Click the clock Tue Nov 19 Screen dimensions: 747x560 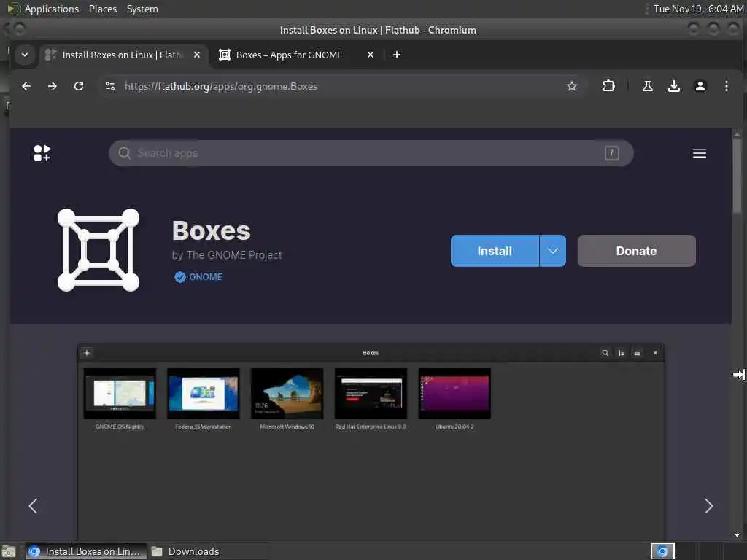(x=698, y=9)
